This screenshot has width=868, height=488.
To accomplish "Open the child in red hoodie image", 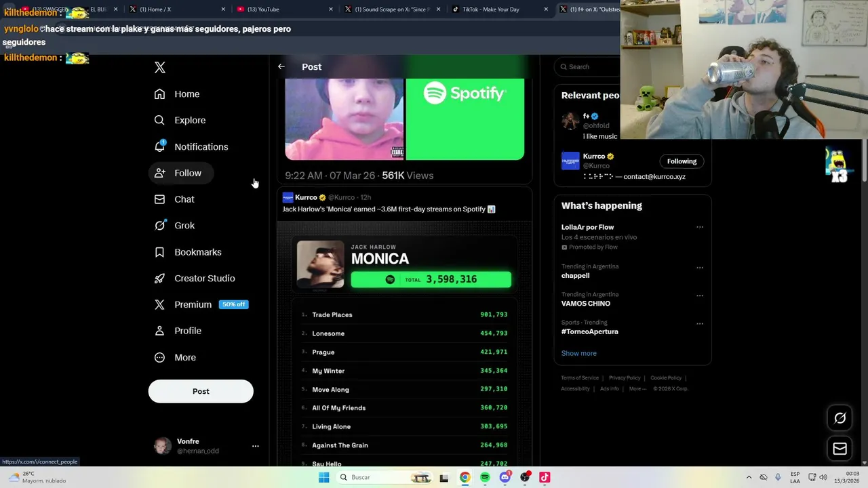I will [x=344, y=119].
